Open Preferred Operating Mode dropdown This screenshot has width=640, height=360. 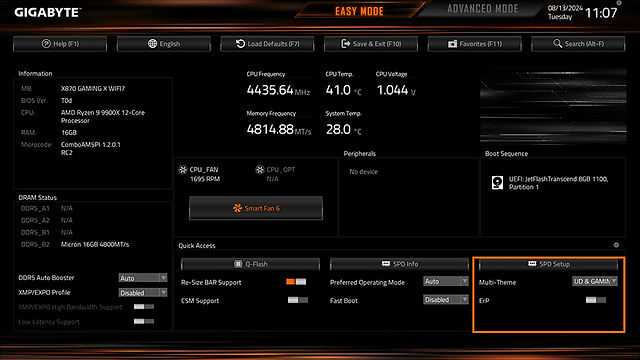[x=446, y=281]
